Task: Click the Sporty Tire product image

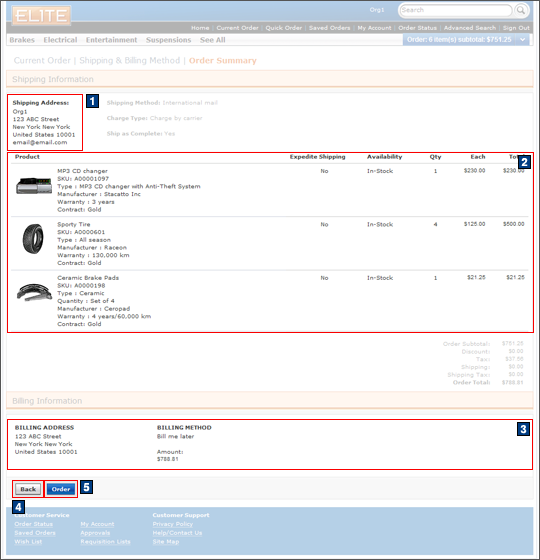Action: point(33,239)
